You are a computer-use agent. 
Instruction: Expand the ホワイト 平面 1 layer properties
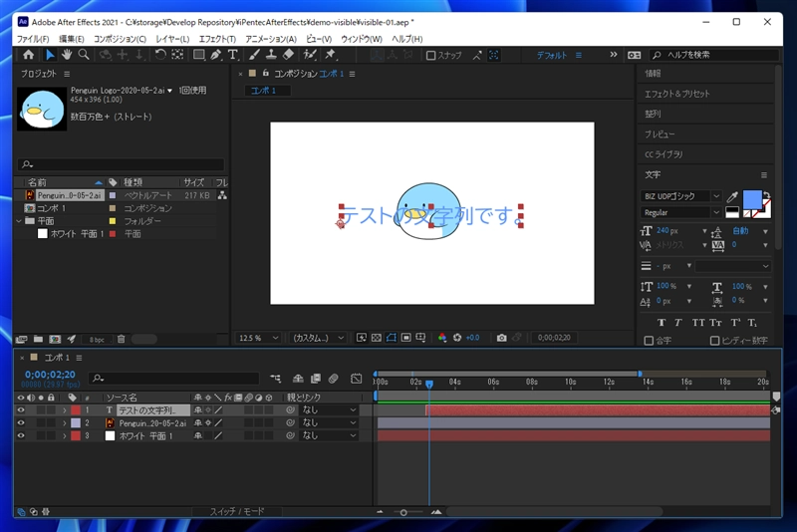(65, 435)
